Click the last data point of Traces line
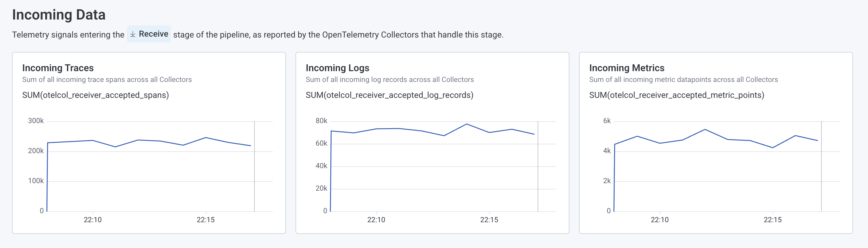This screenshot has height=248, width=868. pyautogui.click(x=251, y=146)
